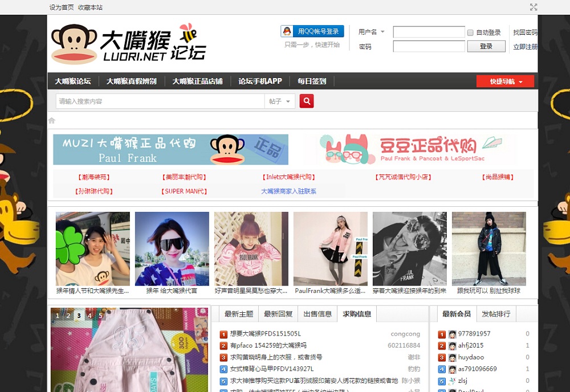Switch to 最新会员 tab
The image size is (570, 392).
pos(457,314)
